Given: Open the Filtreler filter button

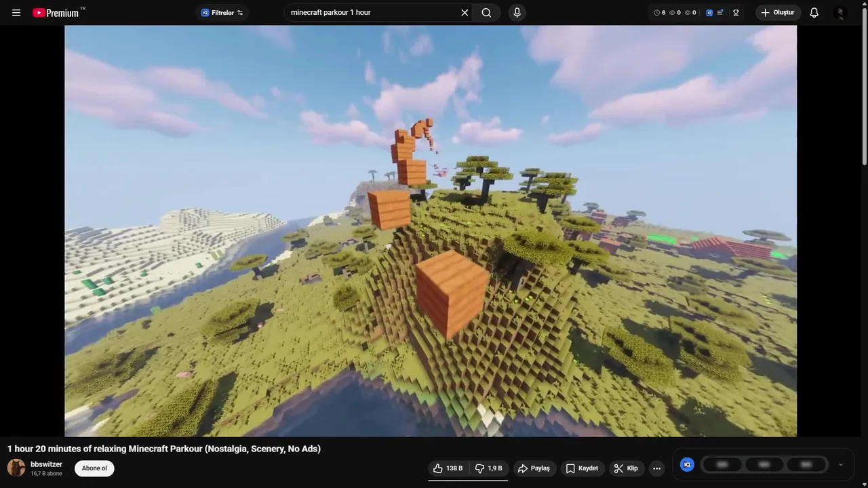Looking at the screenshot, I should click(x=222, y=13).
